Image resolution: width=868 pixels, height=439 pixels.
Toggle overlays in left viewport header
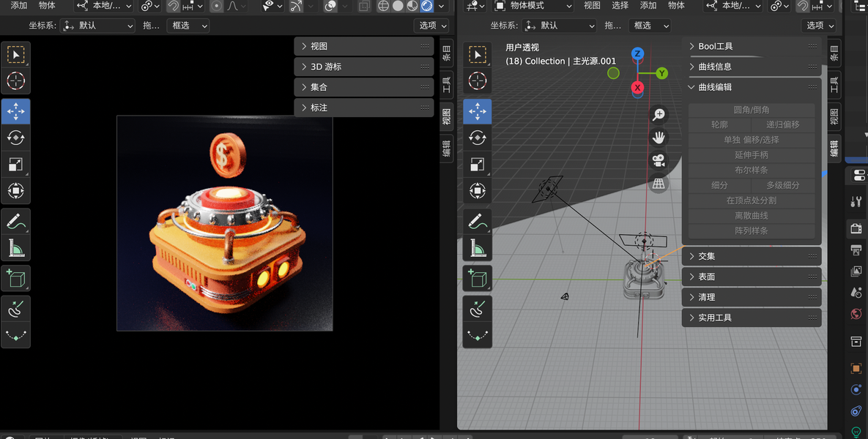[x=330, y=6]
